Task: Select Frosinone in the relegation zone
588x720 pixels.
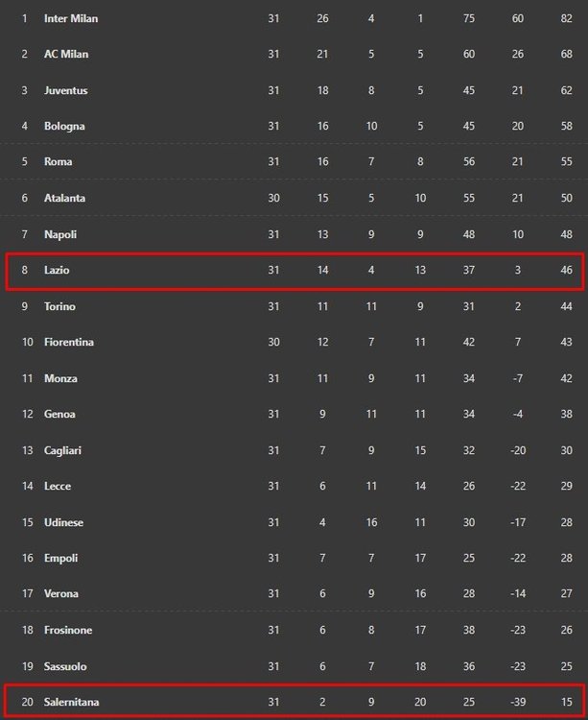Action: [x=68, y=630]
